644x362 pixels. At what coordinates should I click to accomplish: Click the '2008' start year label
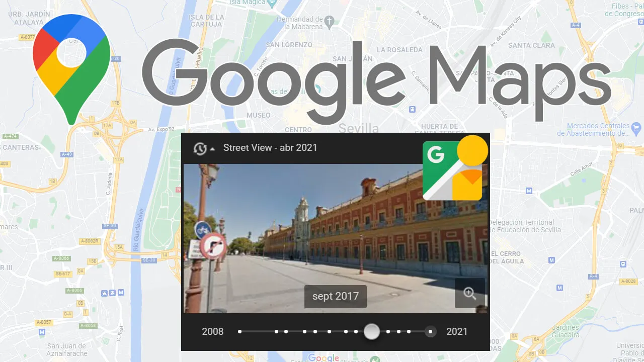tap(213, 331)
